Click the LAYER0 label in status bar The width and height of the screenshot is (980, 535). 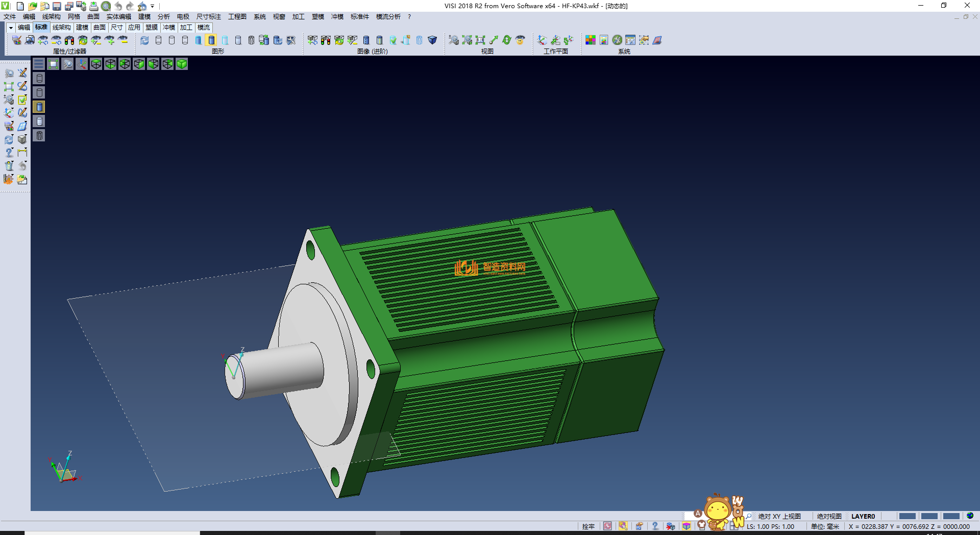863,516
